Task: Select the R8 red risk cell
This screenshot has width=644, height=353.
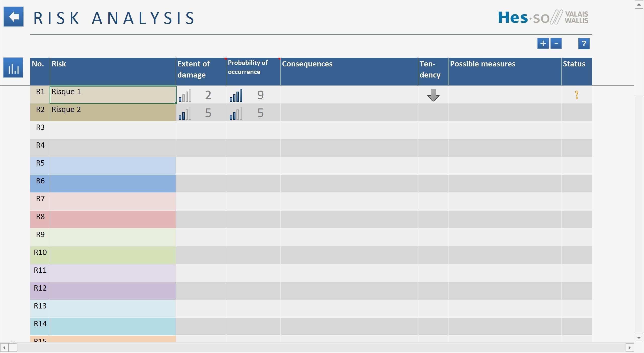Action: click(113, 219)
